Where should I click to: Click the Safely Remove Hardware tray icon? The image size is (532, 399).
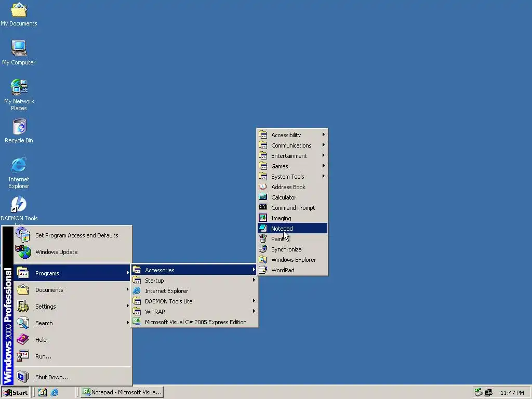tap(478, 392)
